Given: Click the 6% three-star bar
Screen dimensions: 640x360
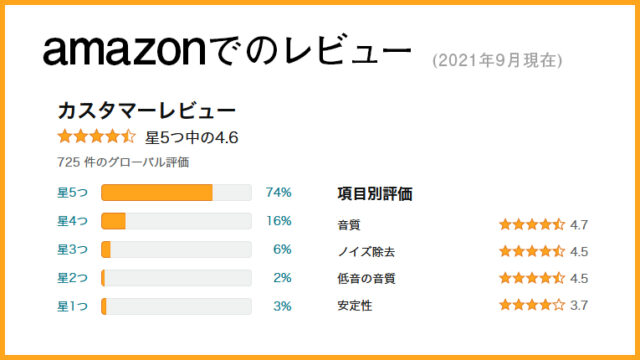Looking at the screenshot, I should 176,249.
